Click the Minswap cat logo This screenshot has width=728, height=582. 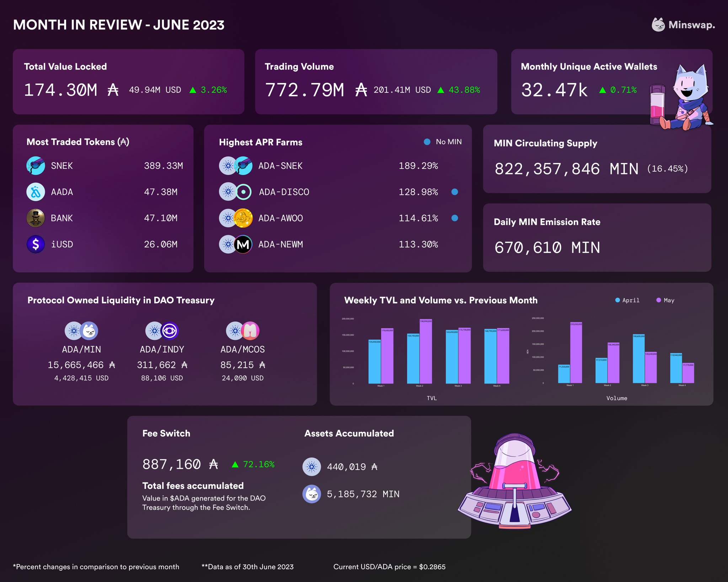[x=659, y=25]
